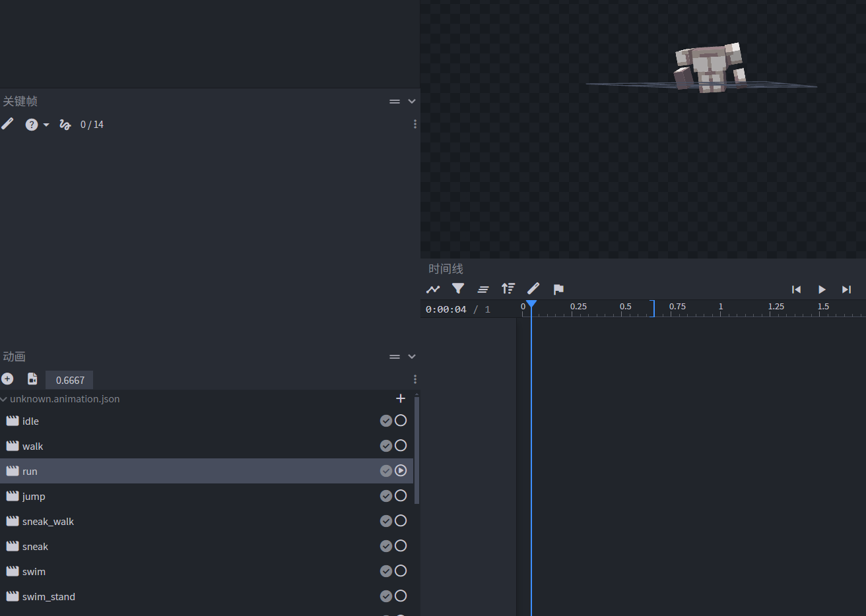This screenshot has width=866, height=616.
Task: Click the 时间线 panel title
Action: [x=446, y=268]
